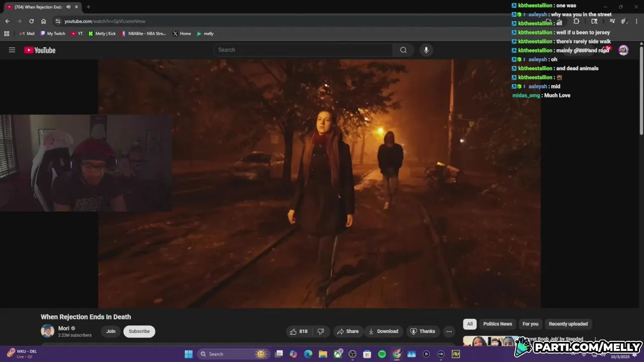Viewport: 644px width, 362px height.
Task: Open a new browser tab
Action: (88, 7)
